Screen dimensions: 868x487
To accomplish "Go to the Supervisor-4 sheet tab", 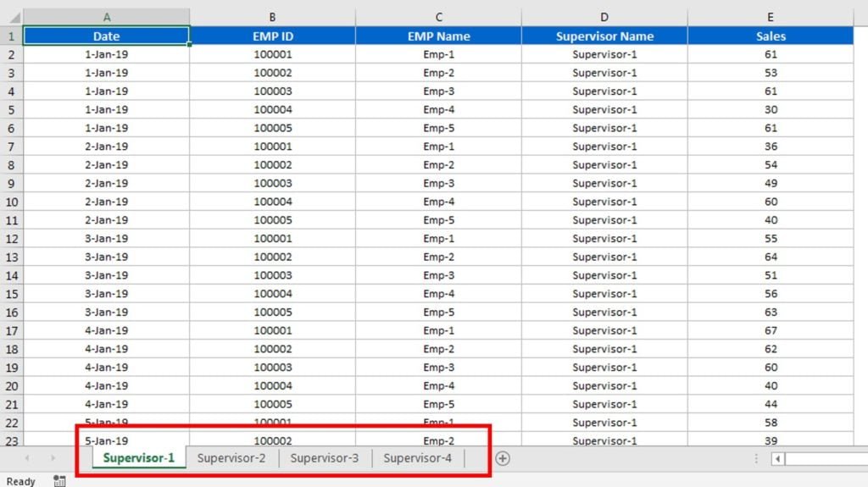I will 417,458.
